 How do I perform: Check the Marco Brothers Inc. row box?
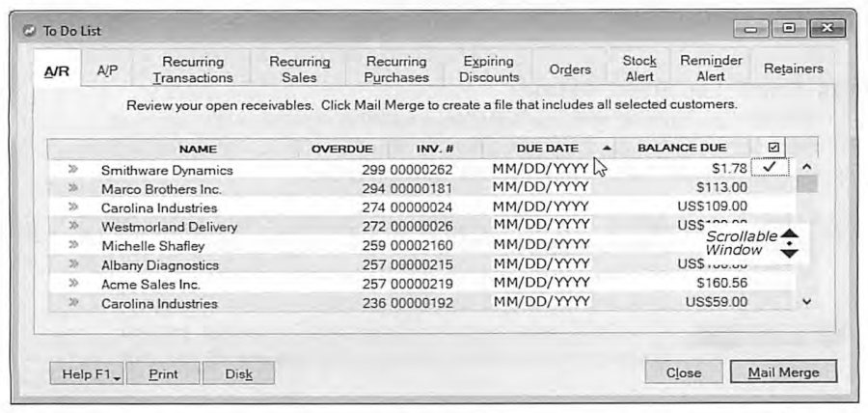(770, 187)
